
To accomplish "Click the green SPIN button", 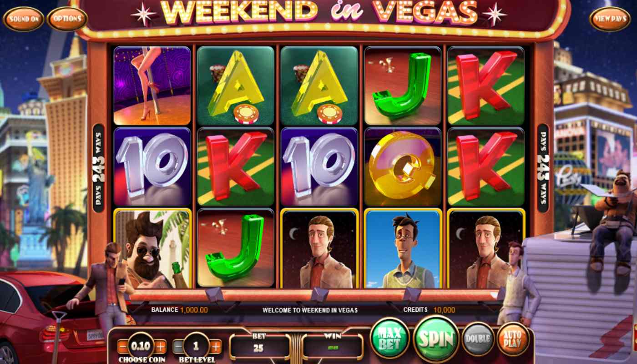I will tap(436, 339).
